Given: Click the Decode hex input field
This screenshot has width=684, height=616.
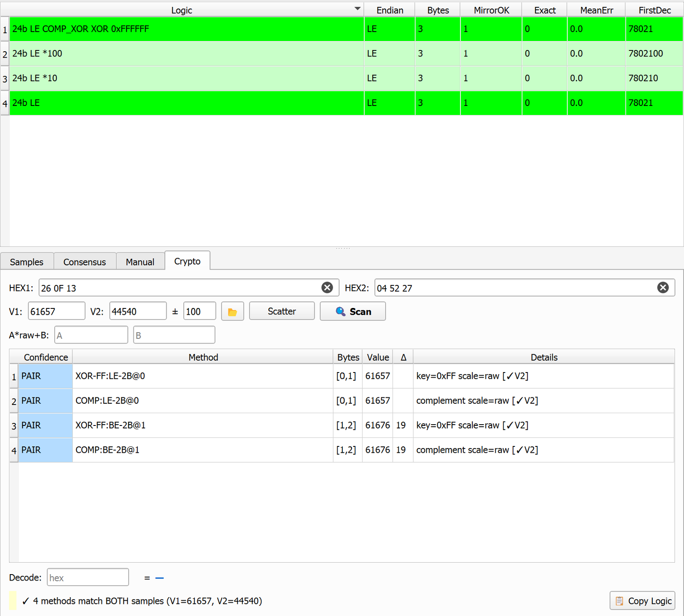Looking at the screenshot, I should click(88, 578).
